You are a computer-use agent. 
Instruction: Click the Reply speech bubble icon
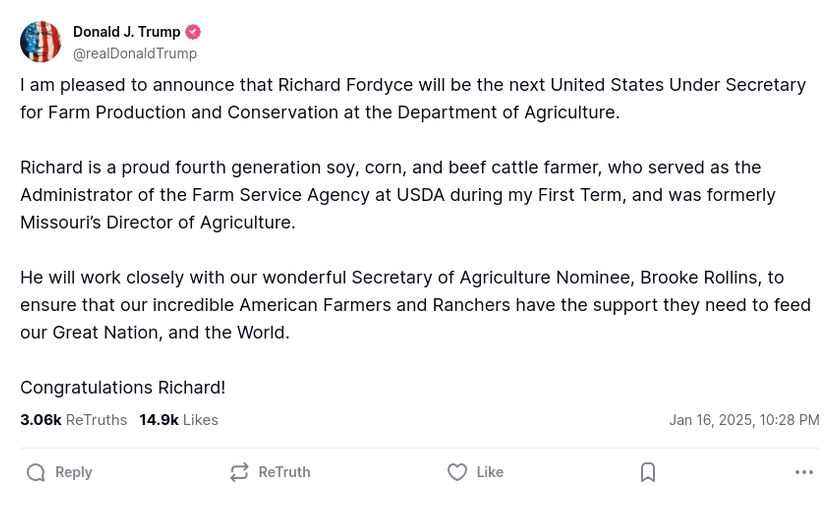[x=36, y=472]
